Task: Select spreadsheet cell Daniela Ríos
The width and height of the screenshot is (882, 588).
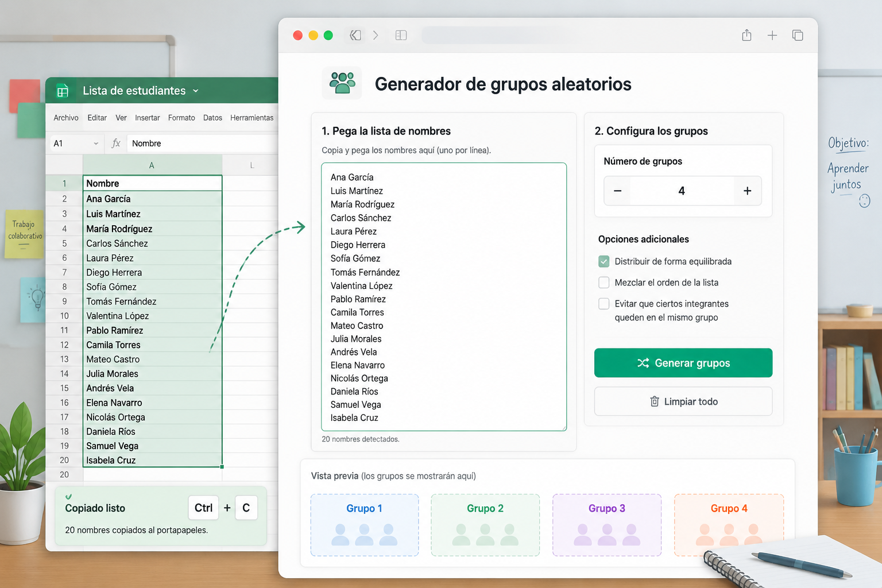Action: 152,431
